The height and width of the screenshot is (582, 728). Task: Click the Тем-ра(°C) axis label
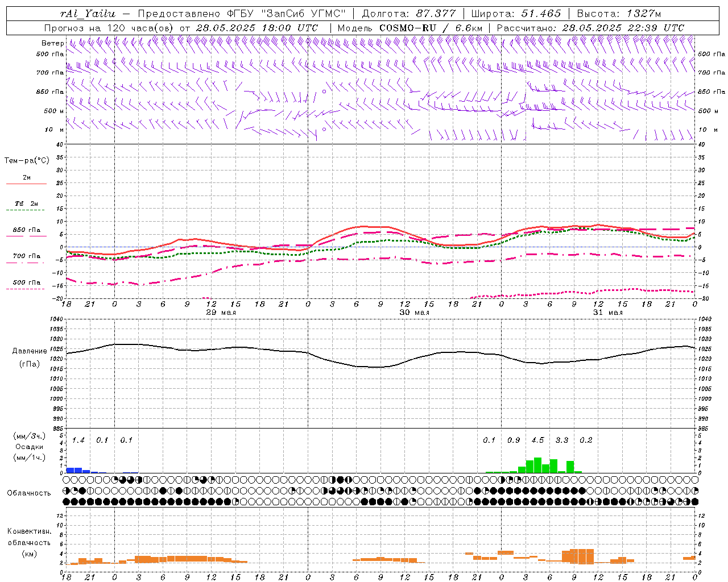(27, 161)
